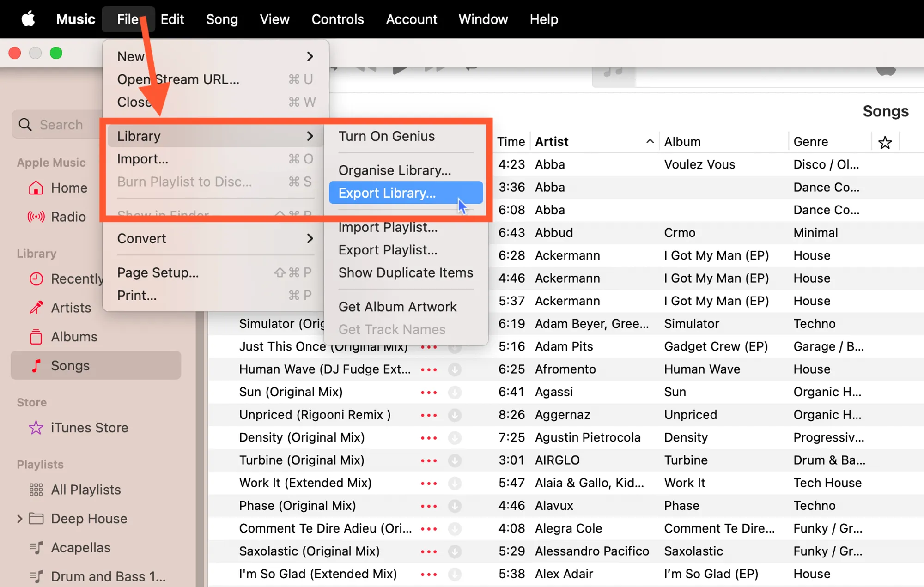This screenshot has width=924, height=587.
Task: Click the All Playlists grid icon
Action: pyautogui.click(x=36, y=490)
